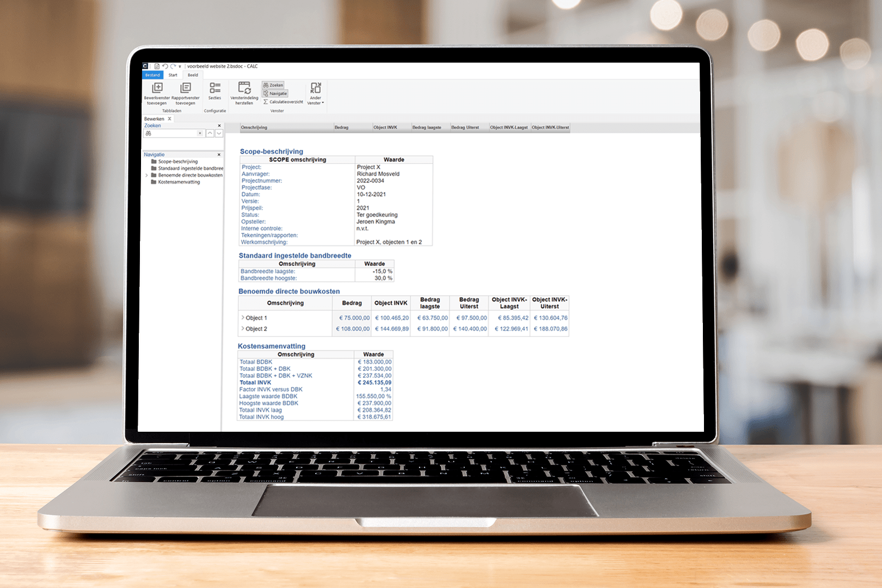
Task: Click the save document icon in title bar
Action: [157, 66]
